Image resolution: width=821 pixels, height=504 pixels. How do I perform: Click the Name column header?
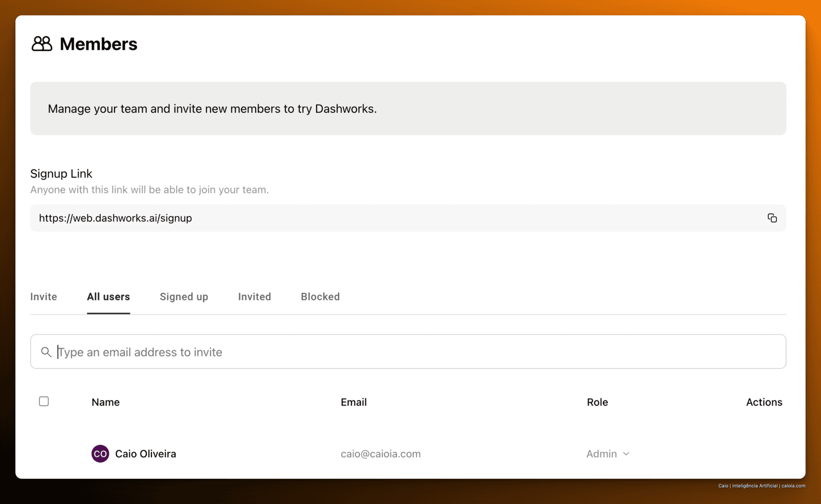[106, 402]
